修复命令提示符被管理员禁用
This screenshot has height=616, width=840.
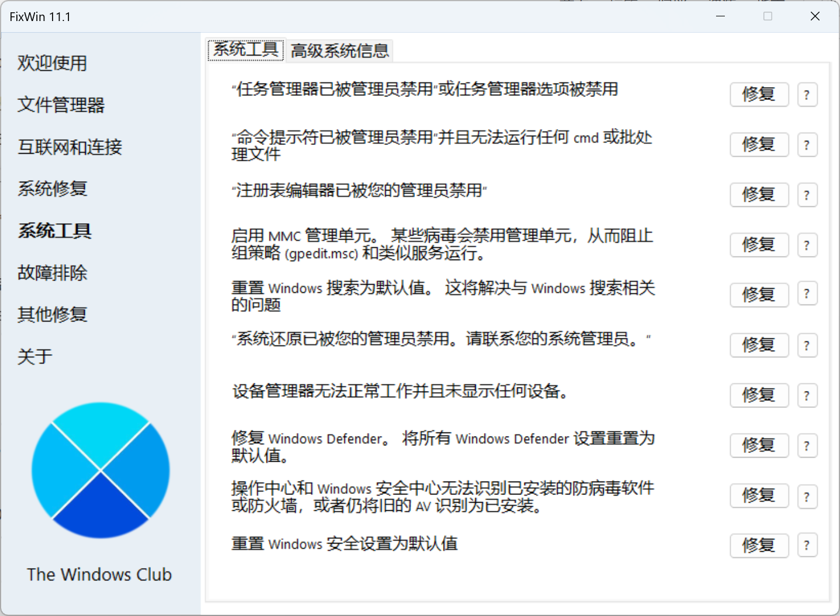(x=759, y=144)
